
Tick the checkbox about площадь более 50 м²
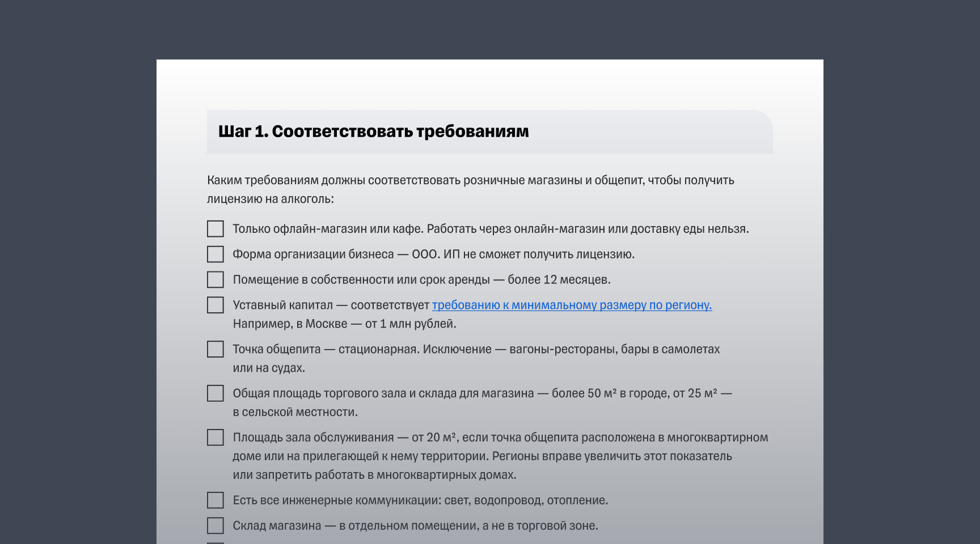point(215,393)
